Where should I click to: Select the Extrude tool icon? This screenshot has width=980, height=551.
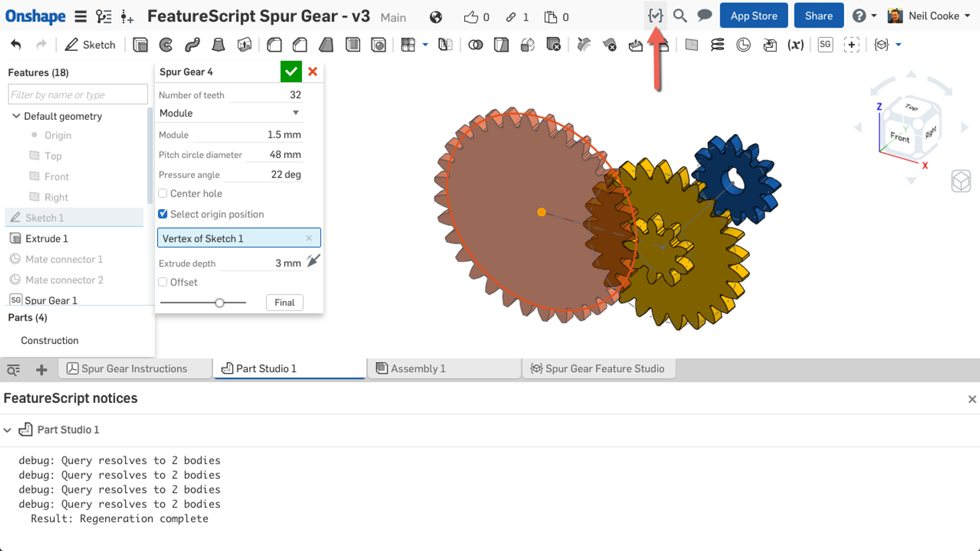coord(140,45)
